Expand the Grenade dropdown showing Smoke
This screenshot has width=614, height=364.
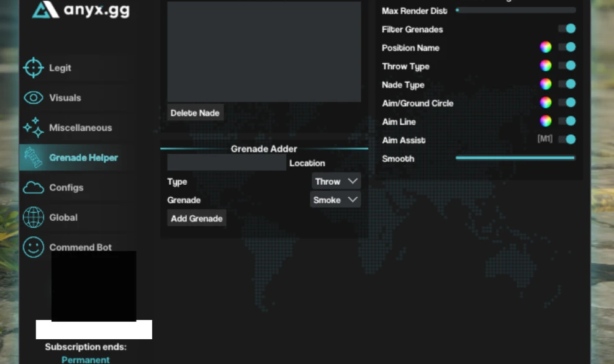(x=335, y=200)
